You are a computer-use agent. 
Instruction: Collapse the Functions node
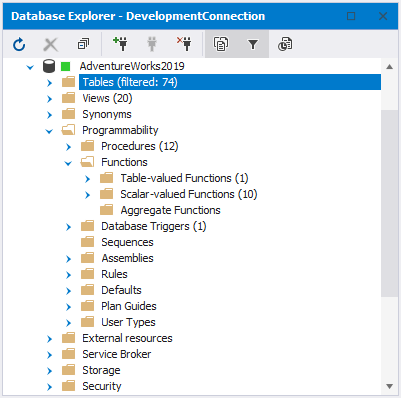click(68, 163)
